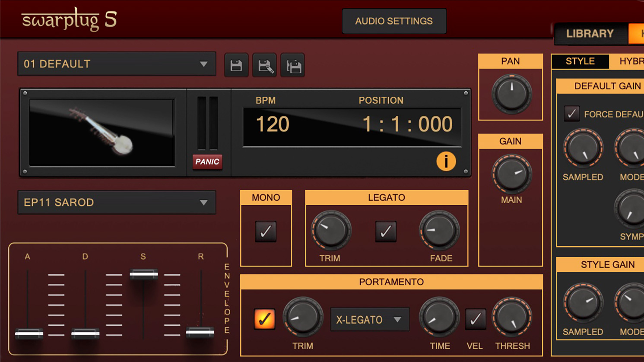This screenshot has width=644, height=362.
Task: Select the STYLE tab
Action: (580, 61)
